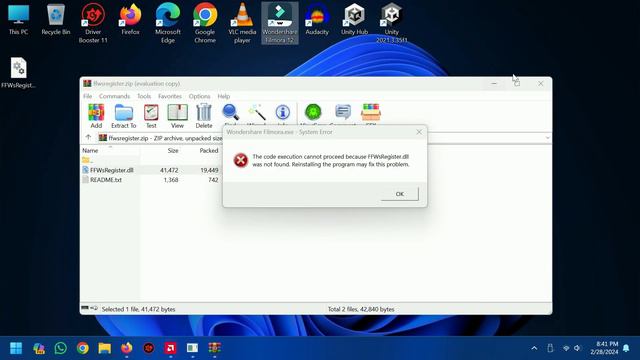Click the Microsoft Edge desktop shortcut
This screenshot has height=360, width=640.
click(168, 24)
